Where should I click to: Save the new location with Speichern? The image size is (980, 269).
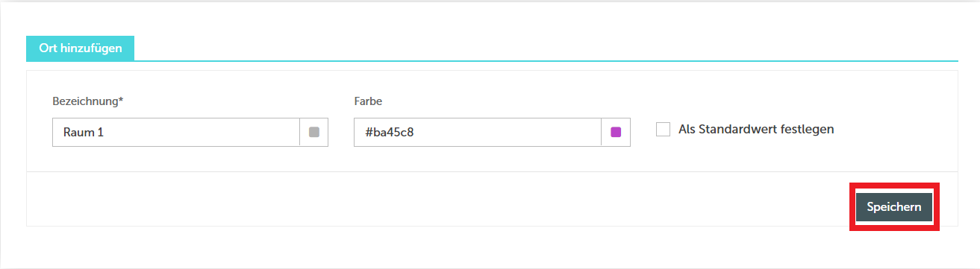pos(894,207)
